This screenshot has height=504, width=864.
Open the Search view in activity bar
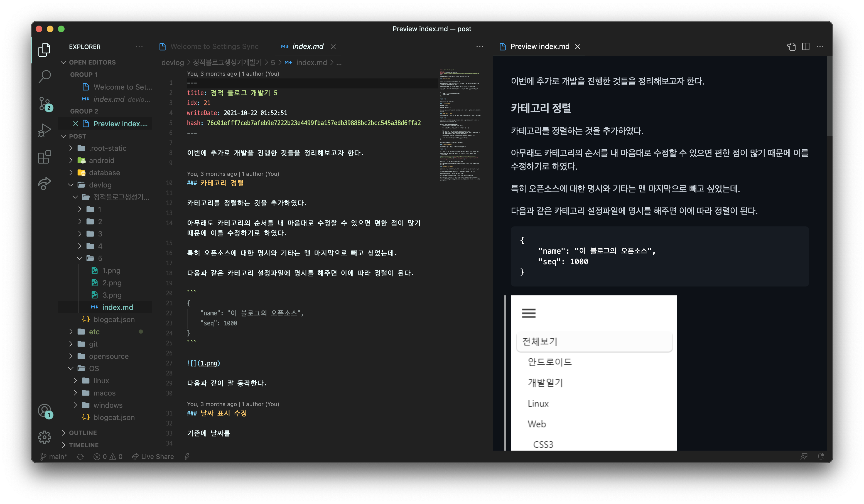45,76
